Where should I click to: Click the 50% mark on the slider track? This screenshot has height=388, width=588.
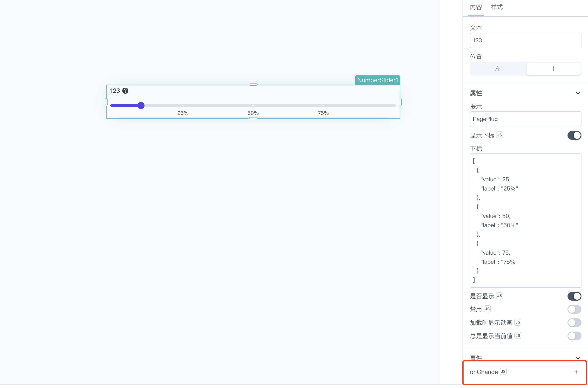coord(253,106)
